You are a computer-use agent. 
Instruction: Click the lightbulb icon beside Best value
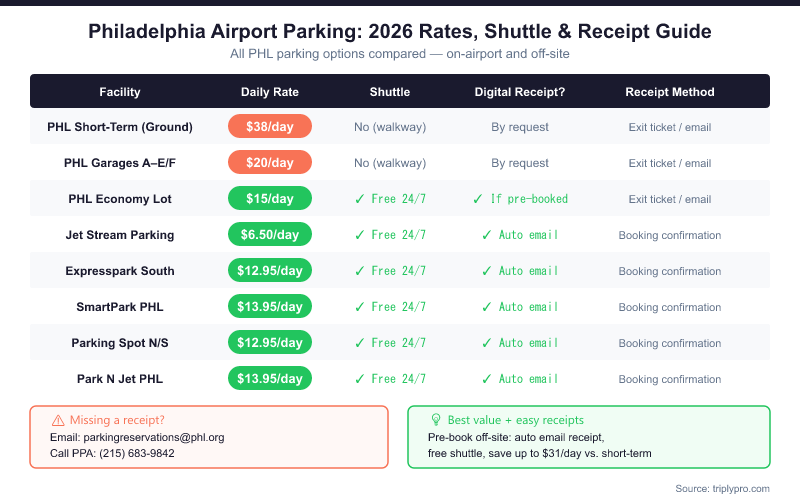436,420
